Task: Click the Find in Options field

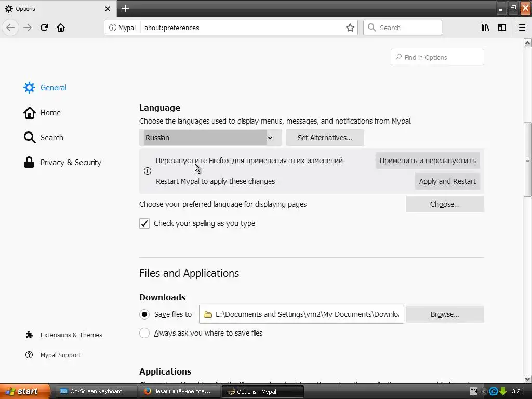Action: (x=437, y=57)
